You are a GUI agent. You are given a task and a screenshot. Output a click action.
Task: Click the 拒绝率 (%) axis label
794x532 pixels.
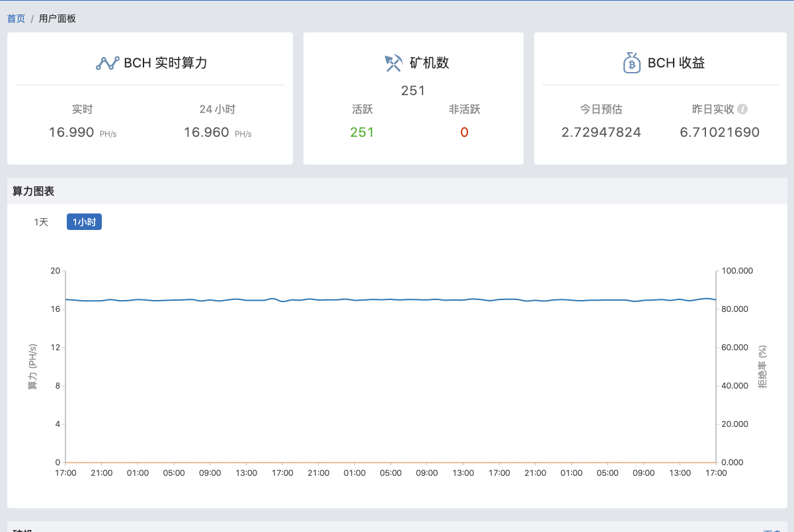coord(762,366)
